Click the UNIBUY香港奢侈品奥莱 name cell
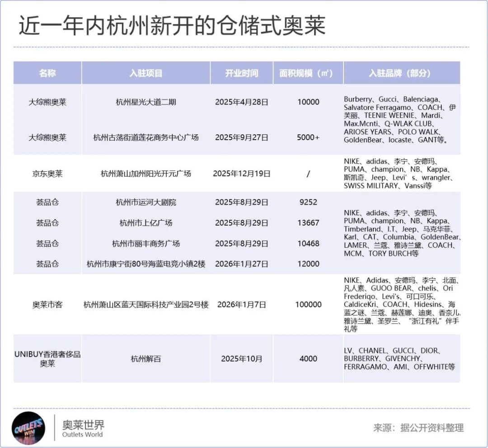488x448 pixels. click(47, 358)
